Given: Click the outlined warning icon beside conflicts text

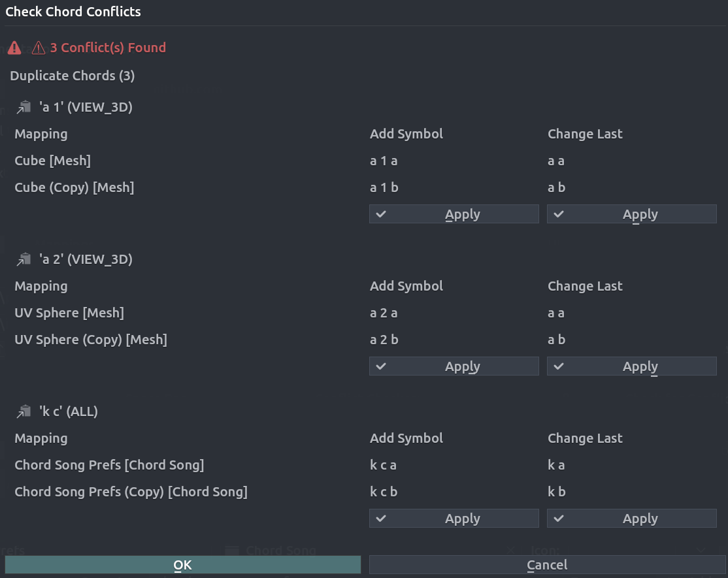Looking at the screenshot, I should pos(39,48).
